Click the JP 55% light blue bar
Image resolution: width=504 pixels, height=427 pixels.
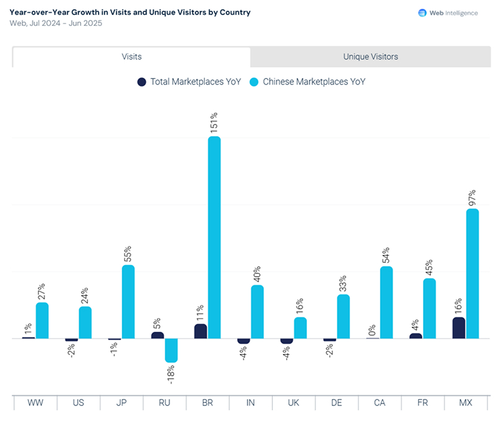point(128,302)
